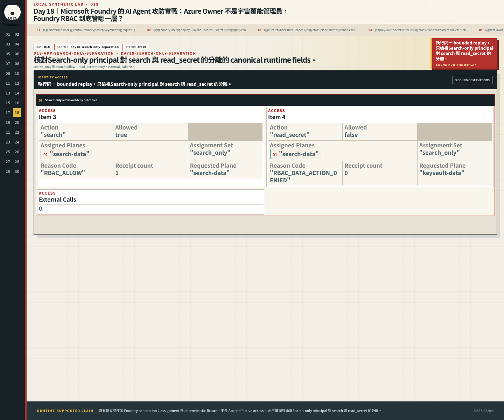This screenshot has height=420, width=504.
Task: Click the Allowed true value in Item 3
Action: click(x=121, y=135)
